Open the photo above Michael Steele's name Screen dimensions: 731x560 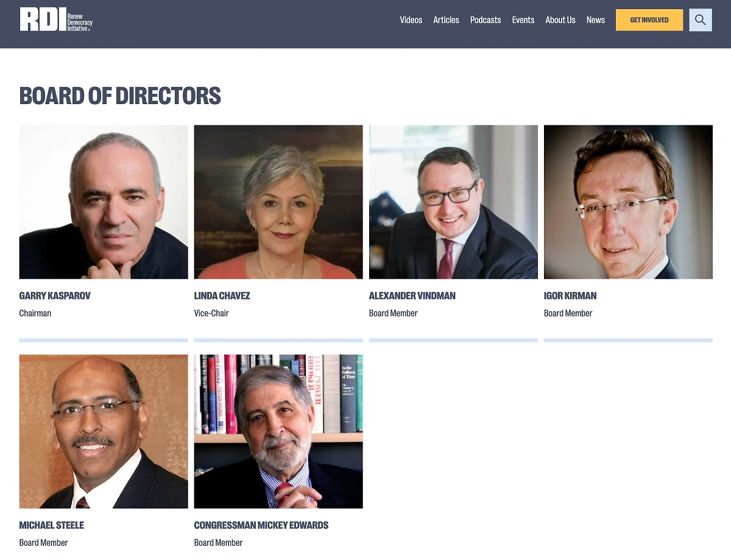point(104,431)
